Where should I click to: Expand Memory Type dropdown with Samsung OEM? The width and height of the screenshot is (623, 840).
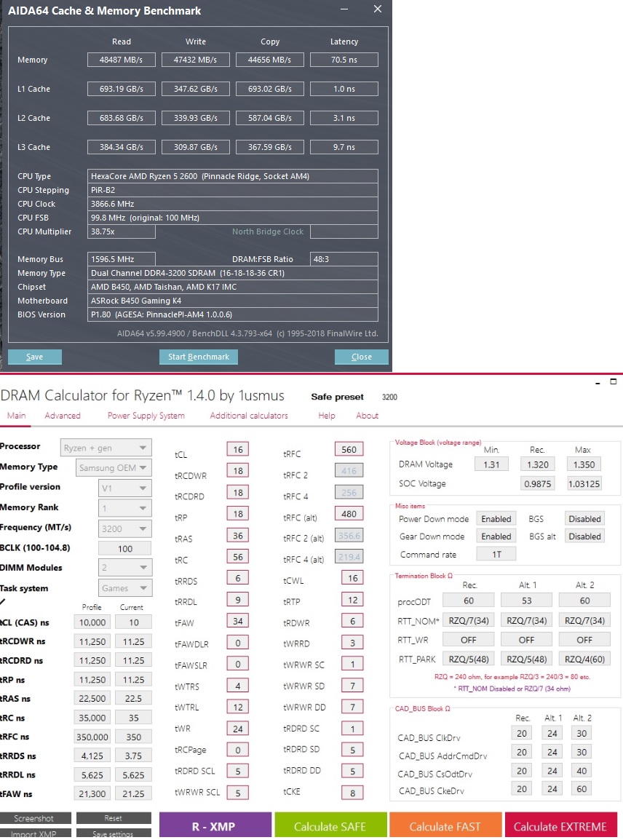tap(113, 468)
